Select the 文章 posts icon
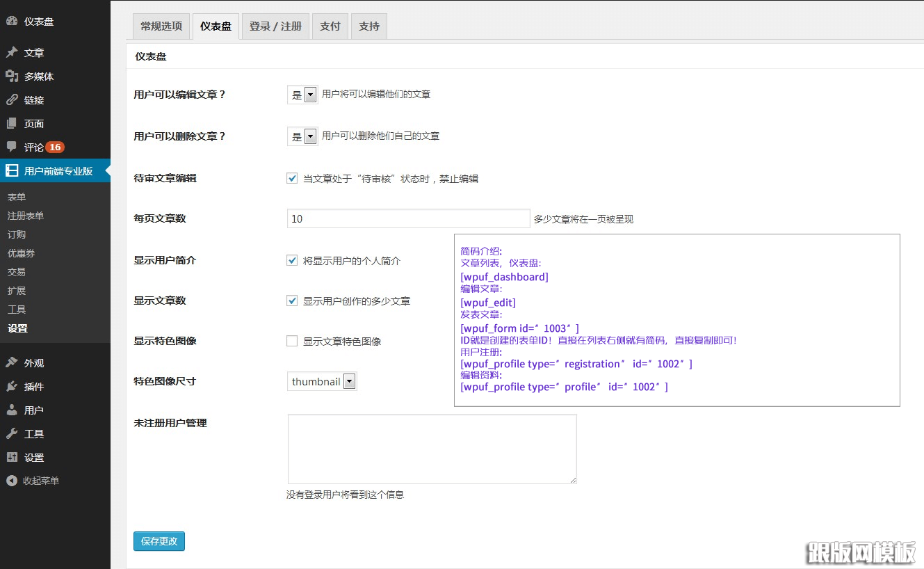Image resolution: width=924 pixels, height=569 pixels. pos(15,51)
